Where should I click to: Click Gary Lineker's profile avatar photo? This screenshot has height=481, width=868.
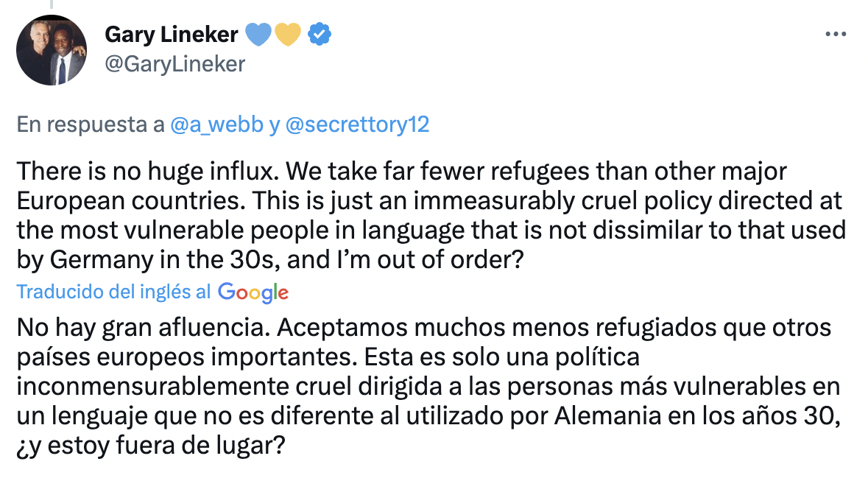tap(52, 50)
